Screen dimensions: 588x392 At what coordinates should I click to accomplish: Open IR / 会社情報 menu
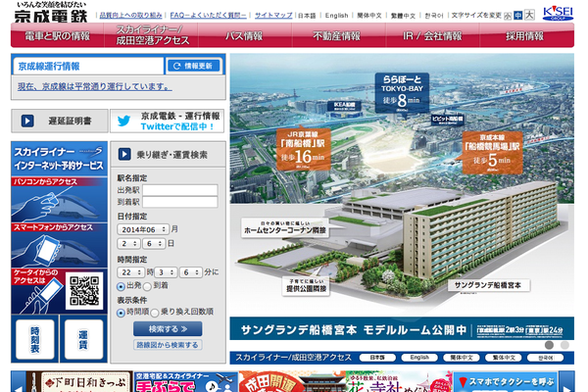click(x=433, y=35)
